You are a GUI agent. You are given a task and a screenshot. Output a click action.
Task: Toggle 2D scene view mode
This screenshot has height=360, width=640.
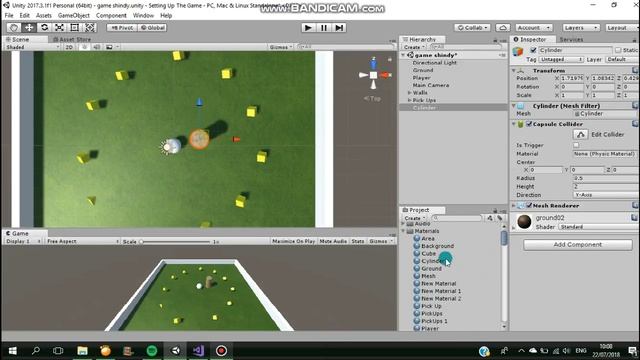tap(69, 47)
